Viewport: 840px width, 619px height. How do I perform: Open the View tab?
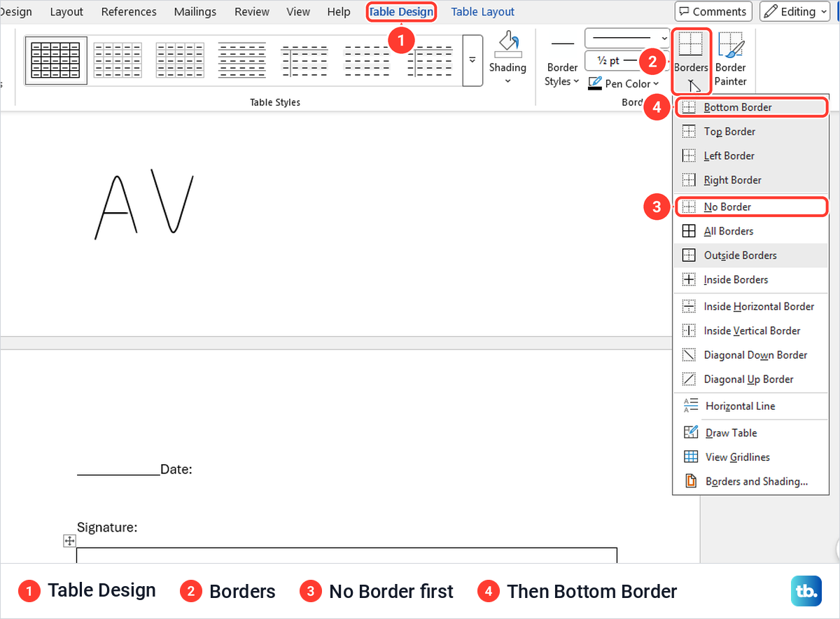[298, 12]
